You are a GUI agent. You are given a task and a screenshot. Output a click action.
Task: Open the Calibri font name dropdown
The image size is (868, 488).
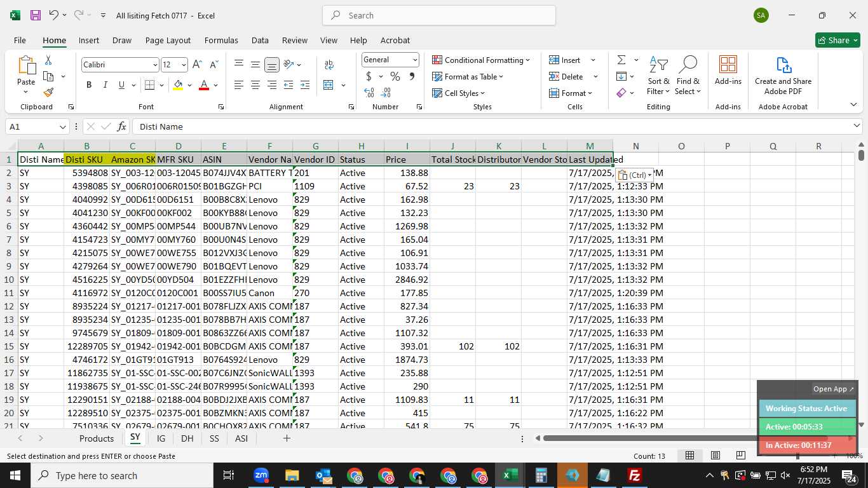tap(154, 65)
